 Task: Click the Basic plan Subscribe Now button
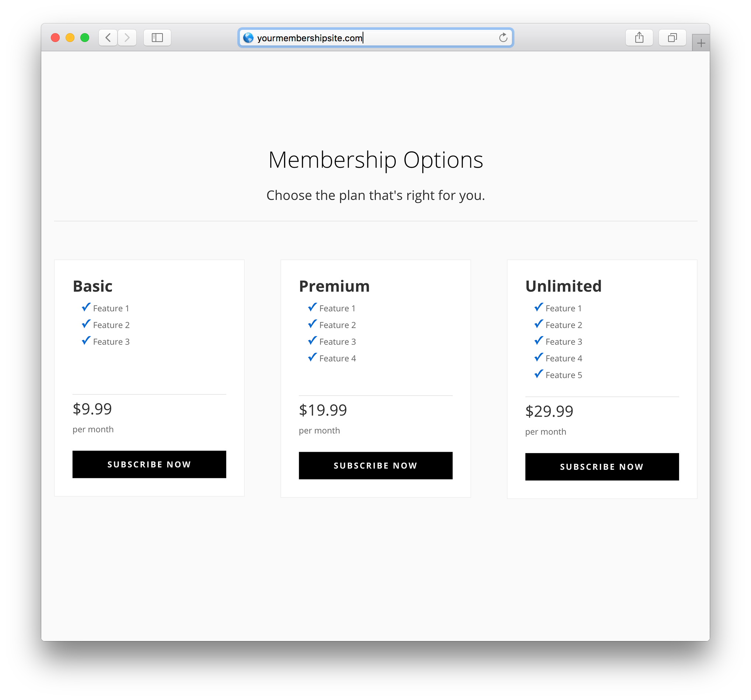click(149, 465)
